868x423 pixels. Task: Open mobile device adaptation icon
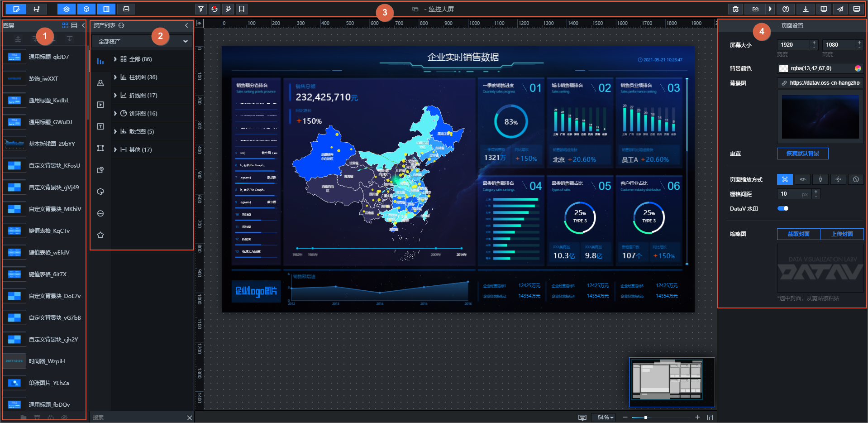(x=242, y=9)
